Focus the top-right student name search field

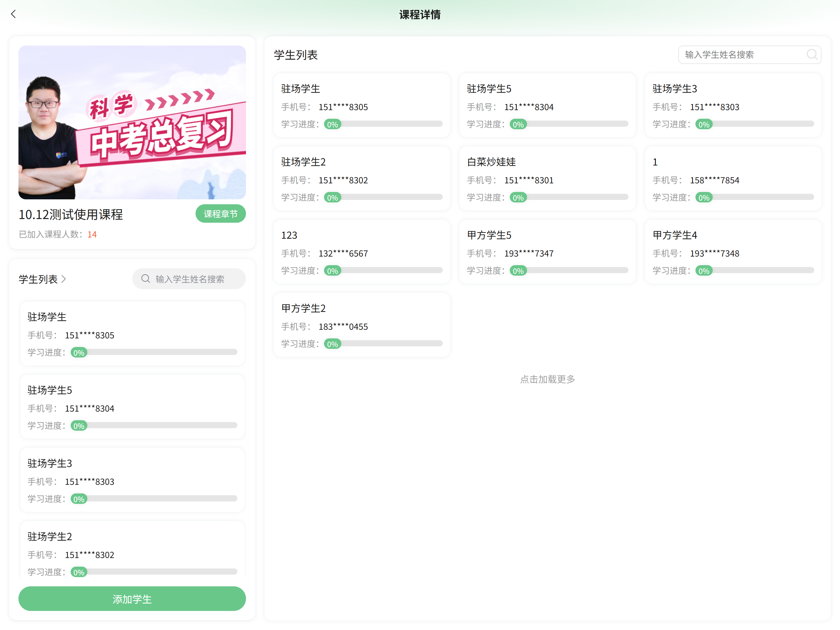(x=740, y=55)
